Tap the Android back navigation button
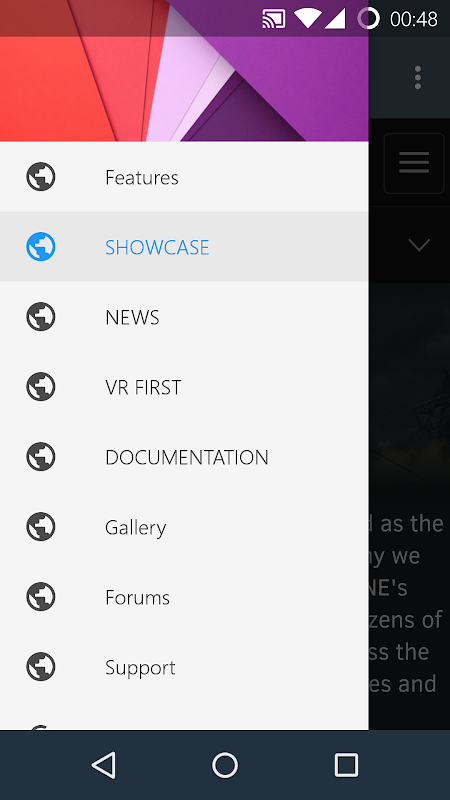Image resolution: width=450 pixels, height=800 pixels. 104,765
